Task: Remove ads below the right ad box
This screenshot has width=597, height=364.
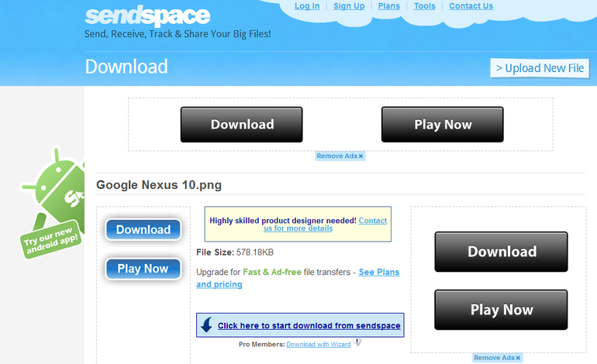Action: 497,358
